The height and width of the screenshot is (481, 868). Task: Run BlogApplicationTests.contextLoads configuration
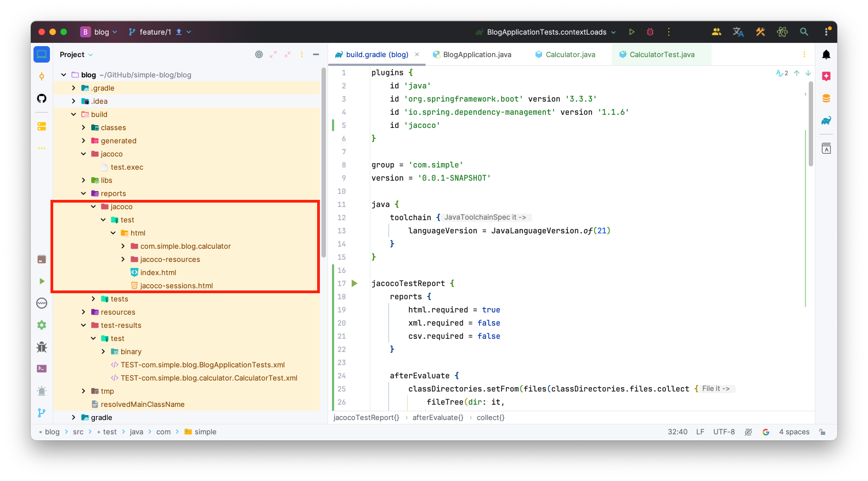click(632, 32)
